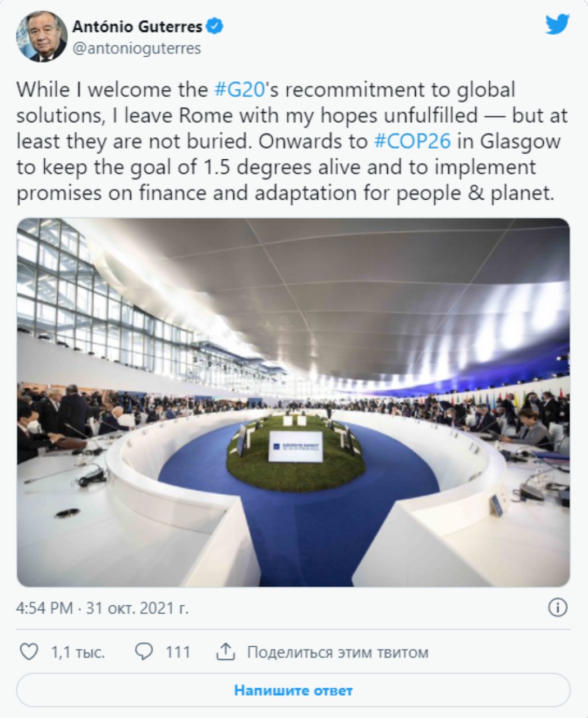Click the 1,1 тыс. likes count
588x718 pixels.
[x=77, y=652]
